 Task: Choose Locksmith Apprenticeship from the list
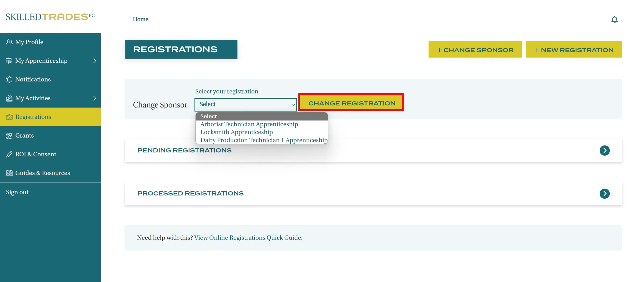click(236, 132)
